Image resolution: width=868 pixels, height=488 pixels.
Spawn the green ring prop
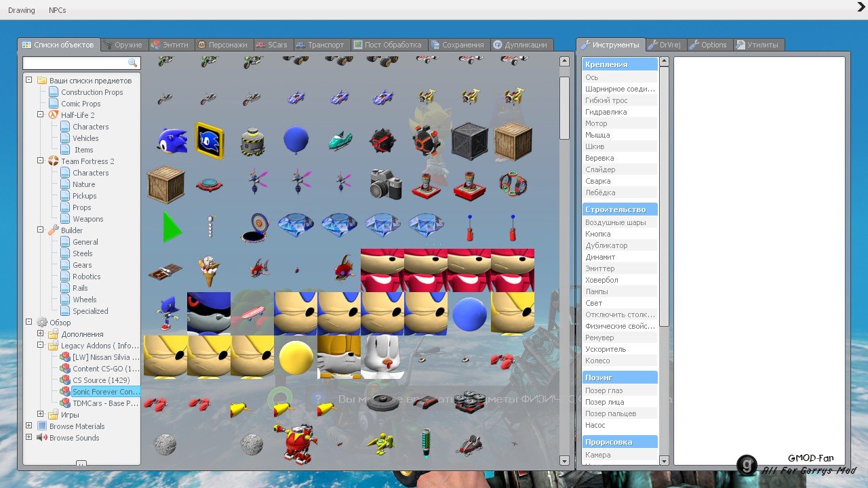pyautogui.click(x=280, y=400)
